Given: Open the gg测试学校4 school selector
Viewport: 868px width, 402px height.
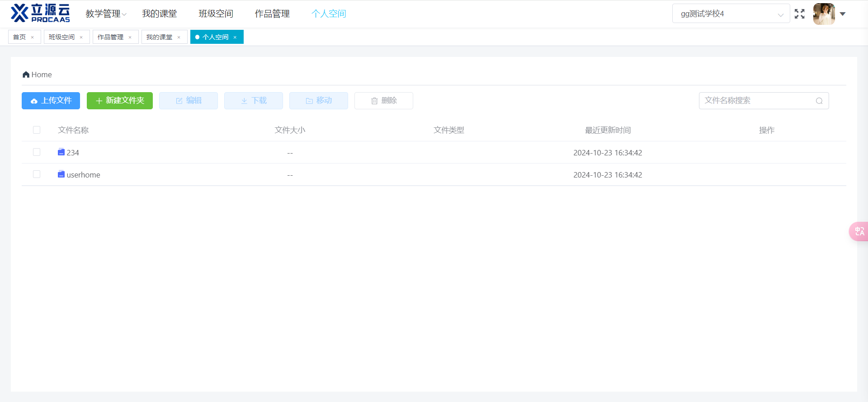Looking at the screenshot, I should tap(731, 14).
